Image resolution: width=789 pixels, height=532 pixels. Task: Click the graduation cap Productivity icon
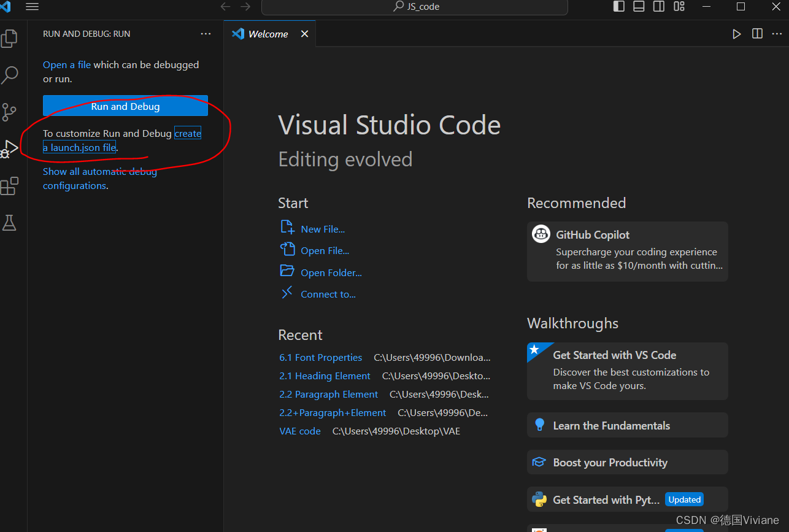pyautogui.click(x=539, y=462)
